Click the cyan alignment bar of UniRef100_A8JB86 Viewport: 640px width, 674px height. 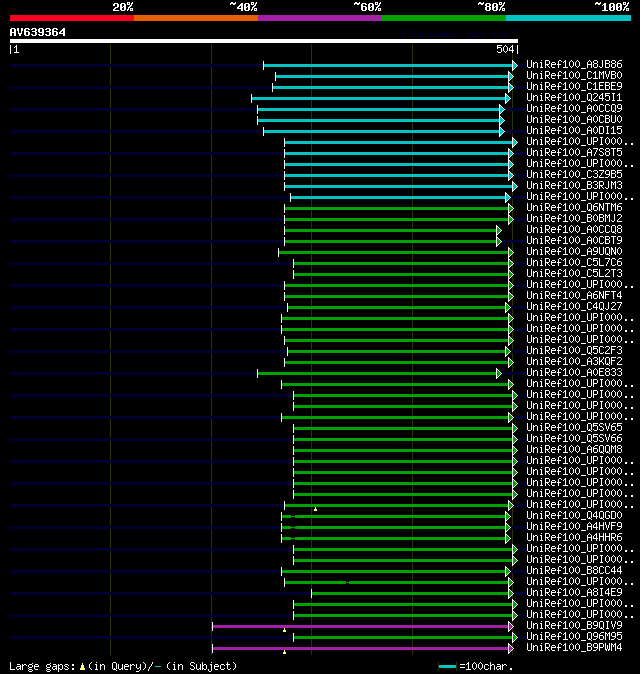388,65
